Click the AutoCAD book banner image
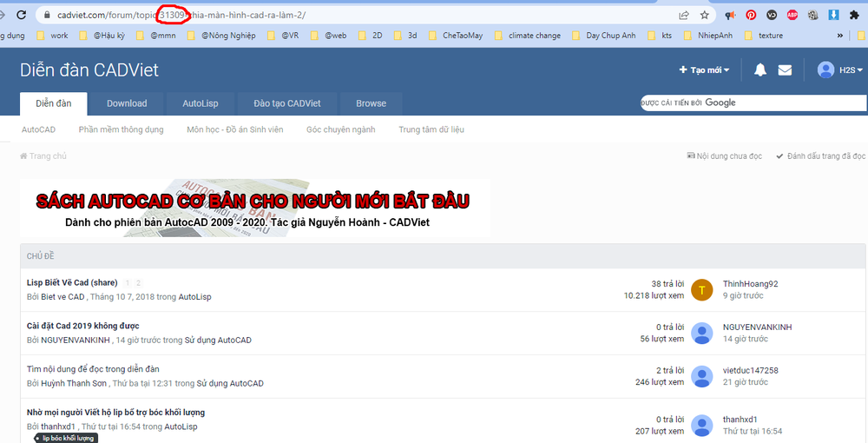 coord(254,208)
